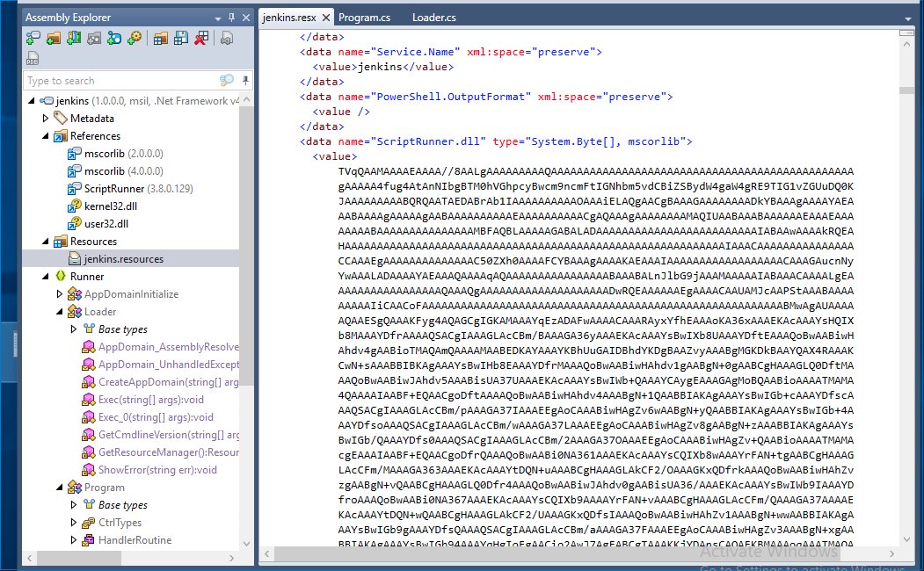Click the editor vertical scrollbar up arrow

(907, 44)
